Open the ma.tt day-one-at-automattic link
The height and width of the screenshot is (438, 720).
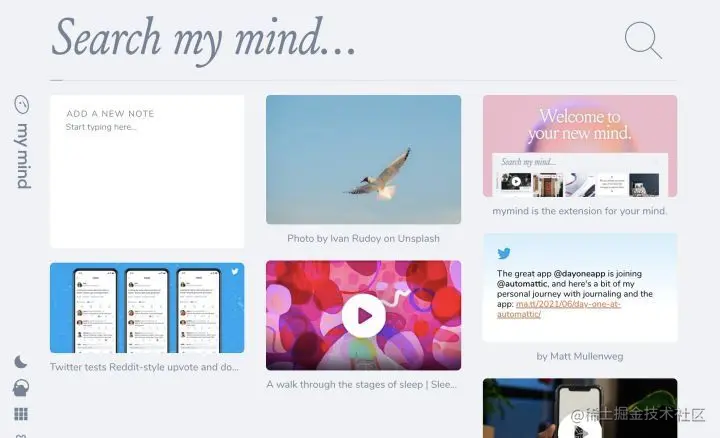559,309
